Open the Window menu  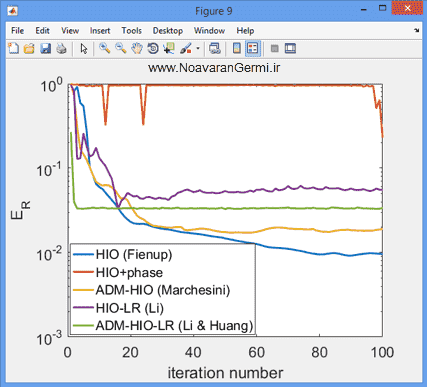pyautogui.click(x=209, y=31)
